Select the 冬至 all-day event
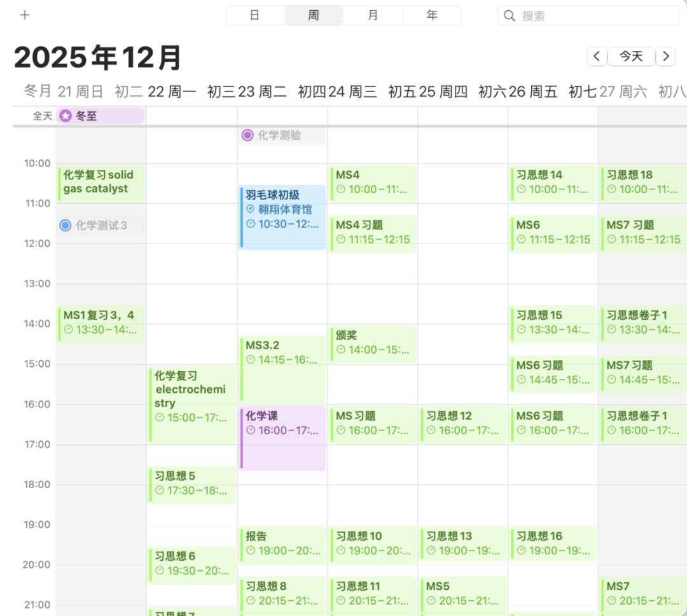Viewport: 687px width, 616px height. pos(101,116)
